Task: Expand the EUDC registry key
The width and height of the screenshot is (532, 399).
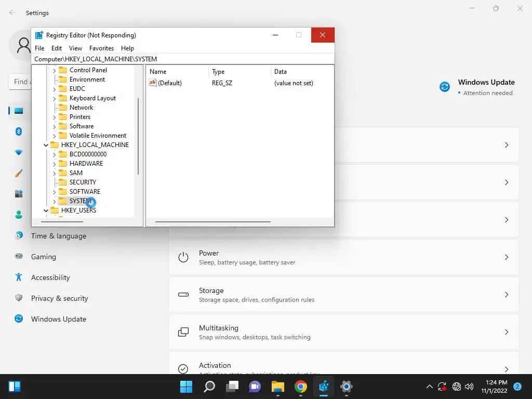Action: coord(54,89)
